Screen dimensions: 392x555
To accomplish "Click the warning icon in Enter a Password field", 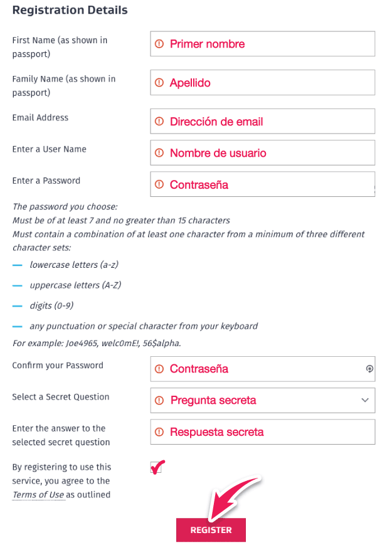I will coord(159,184).
